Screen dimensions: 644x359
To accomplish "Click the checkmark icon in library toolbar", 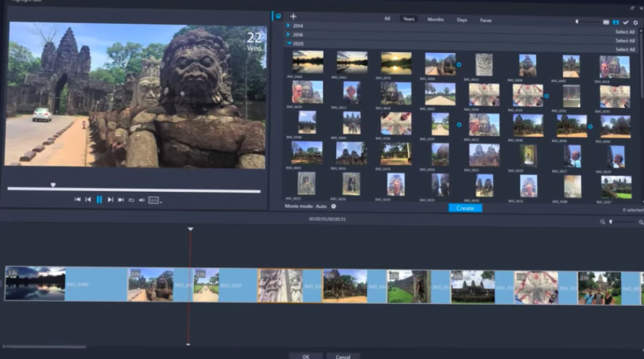I will (626, 22).
